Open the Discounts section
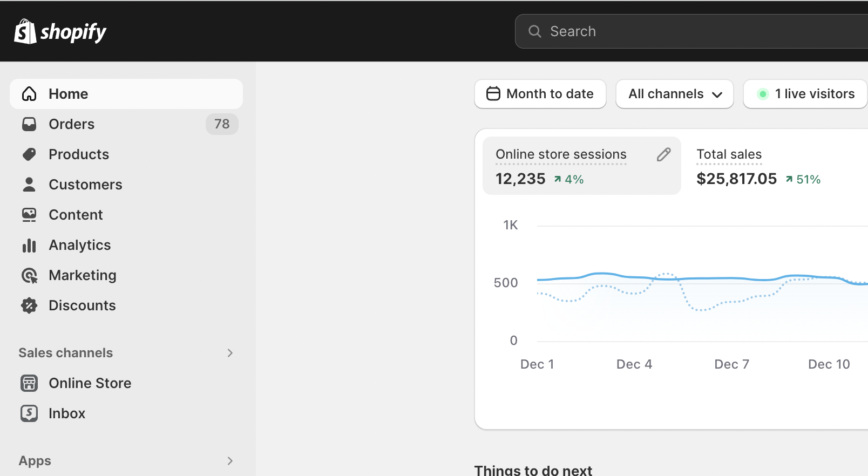 tap(126, 305)
